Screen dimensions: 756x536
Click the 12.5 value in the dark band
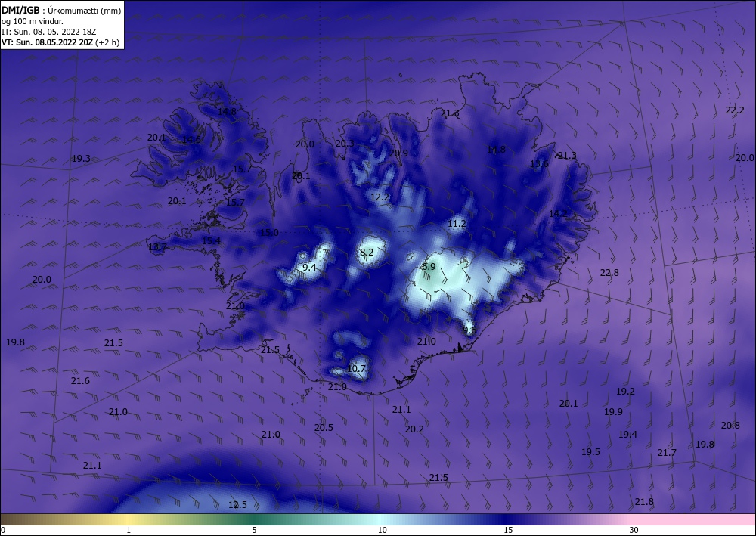(237, 505)
